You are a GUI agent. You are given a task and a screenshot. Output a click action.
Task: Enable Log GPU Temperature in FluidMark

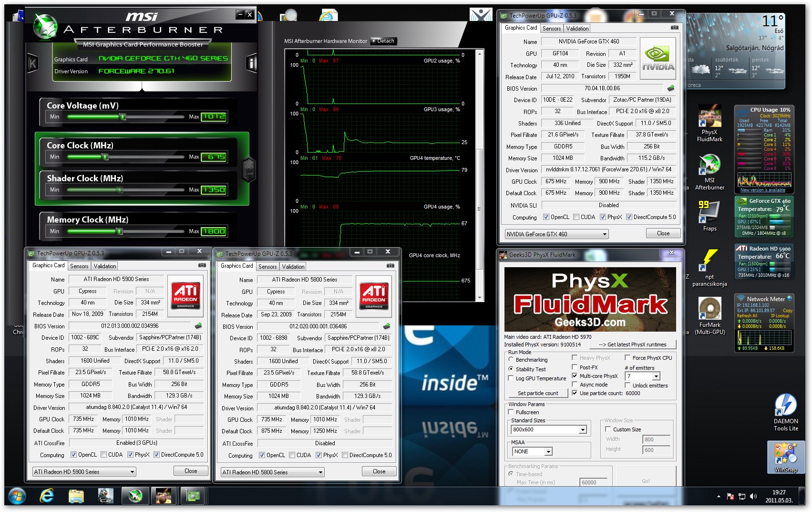pyautogui.click(x=511, y=378)
